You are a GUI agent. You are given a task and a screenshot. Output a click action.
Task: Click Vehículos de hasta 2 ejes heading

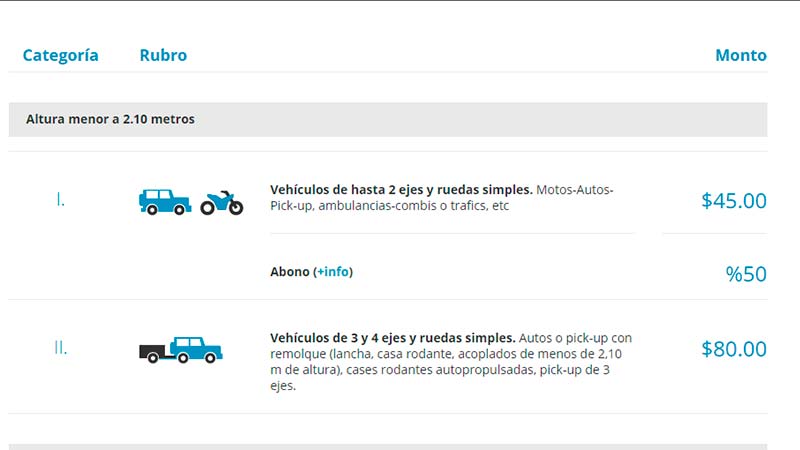401,190
